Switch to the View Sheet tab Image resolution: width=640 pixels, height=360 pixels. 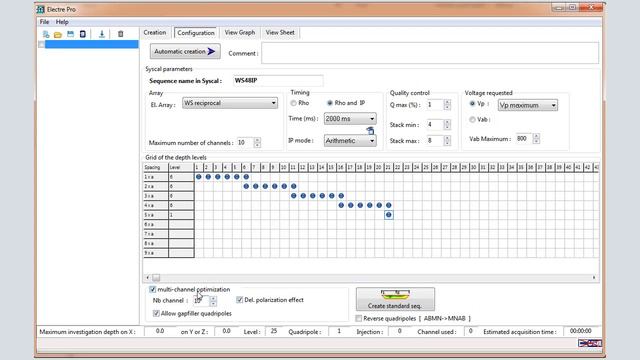click(280, 33)
